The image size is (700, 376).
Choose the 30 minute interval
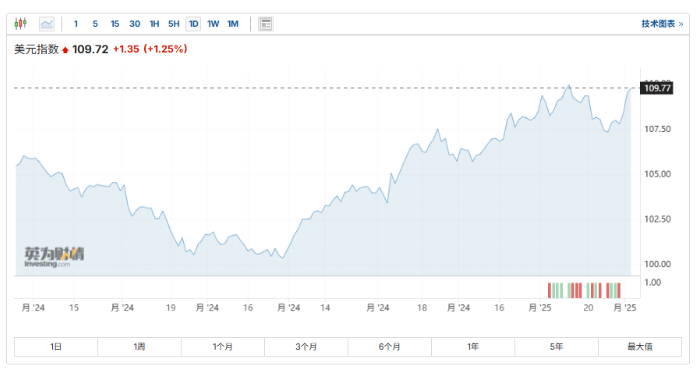135,24
